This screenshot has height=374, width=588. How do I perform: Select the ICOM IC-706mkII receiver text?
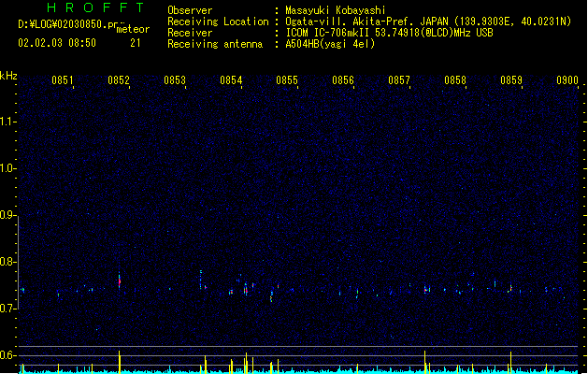pos(389,33)
